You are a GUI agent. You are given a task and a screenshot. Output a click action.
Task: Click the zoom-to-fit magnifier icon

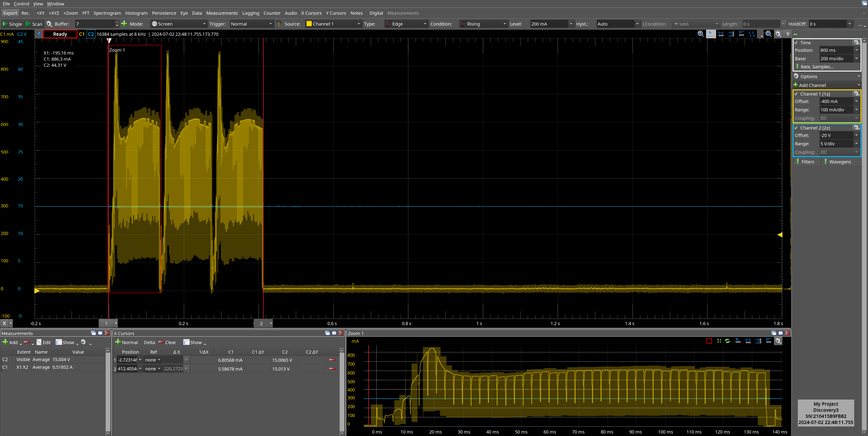coord(768,34)
